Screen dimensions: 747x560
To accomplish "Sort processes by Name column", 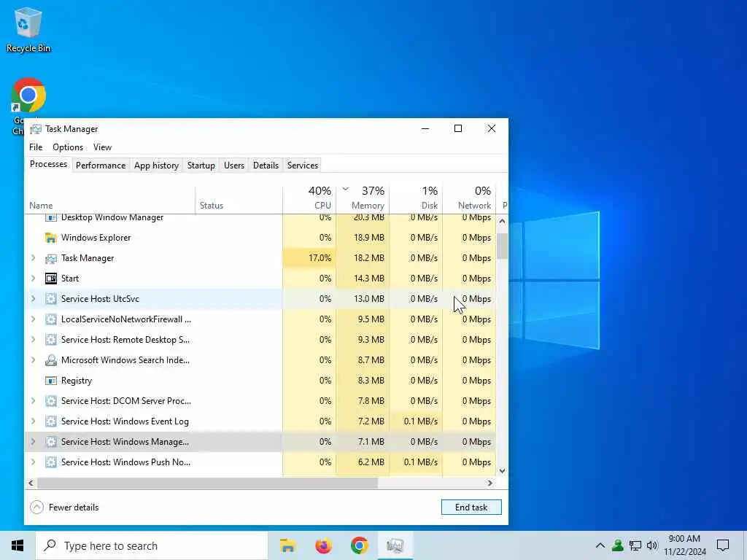I will pos(109,198).
